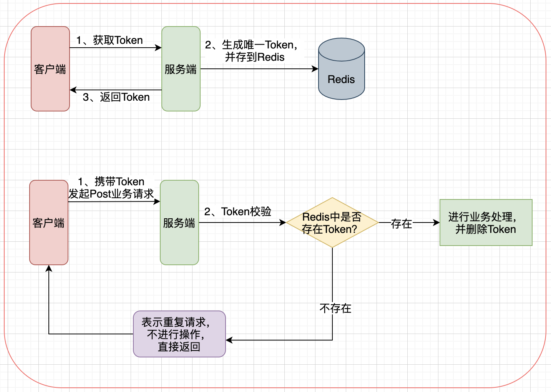Screen dimensions: 551x392
Task: Click the 'Redis中是否存在Token?' decision diamond
Action: pos(332,223)
